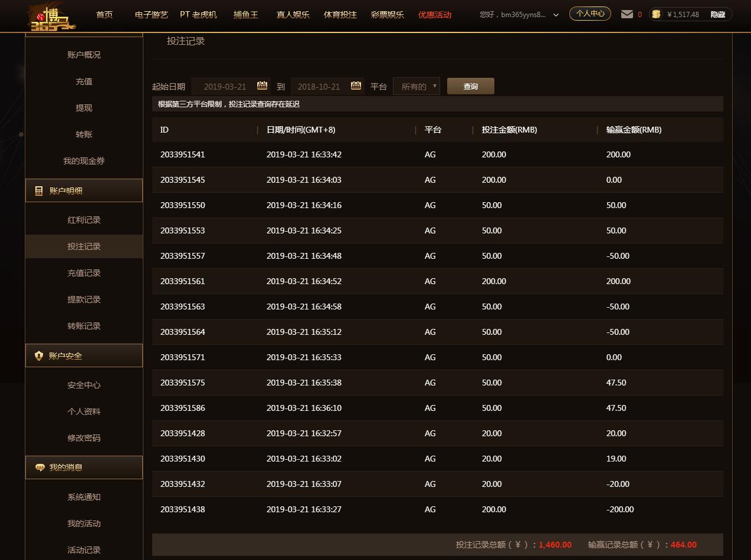
Task: Click the 输赢金额(RMB) column header
Action: coord(634,130)
